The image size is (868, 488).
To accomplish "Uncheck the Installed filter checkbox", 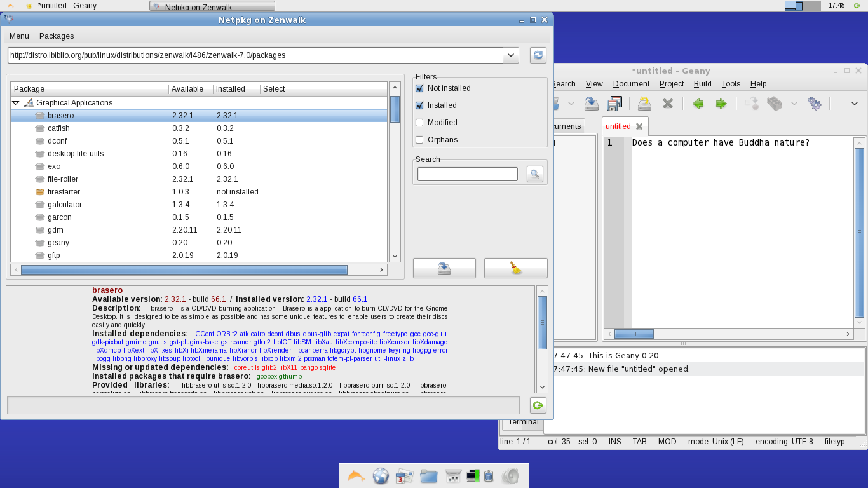I will (419, 105).
